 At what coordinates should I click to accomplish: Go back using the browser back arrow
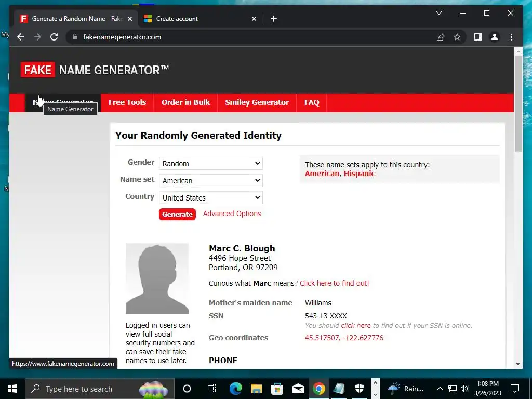tap(21, 37)
